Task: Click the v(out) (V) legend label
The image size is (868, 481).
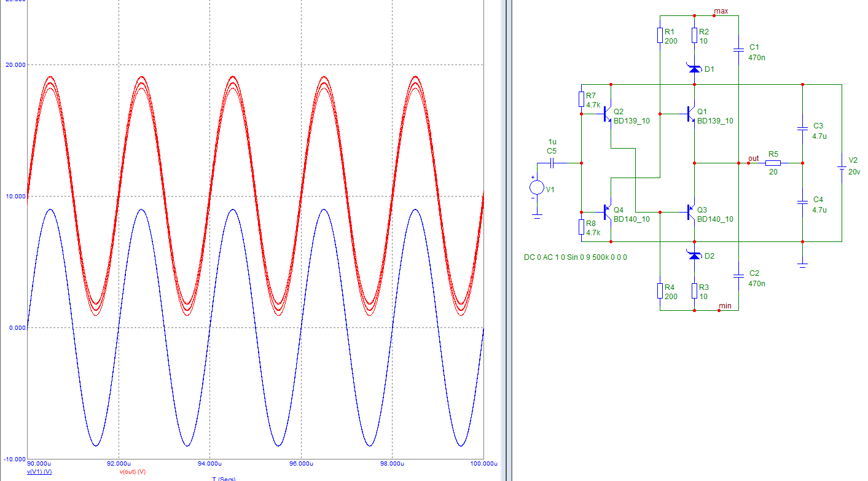Action: (132, 471)
